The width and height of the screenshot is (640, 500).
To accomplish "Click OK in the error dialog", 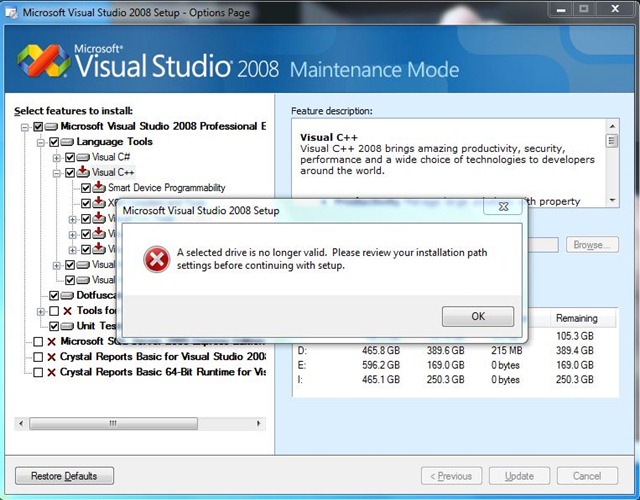I will tap(478, 316).
